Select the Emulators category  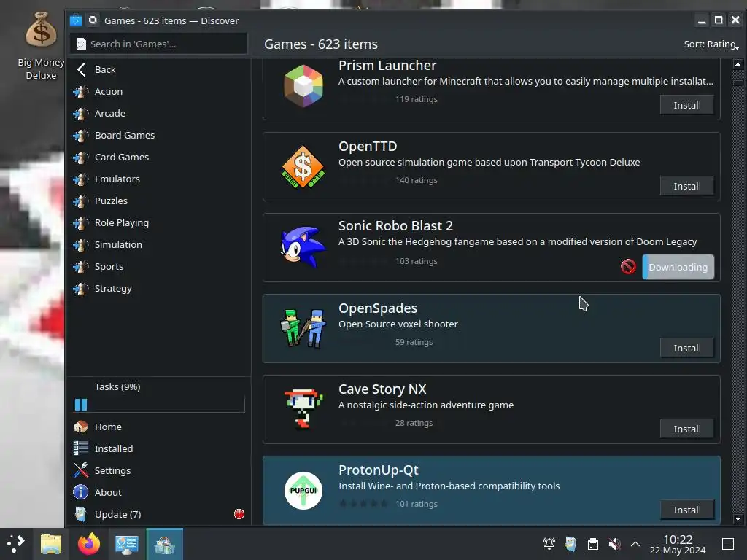coord(158,179)
